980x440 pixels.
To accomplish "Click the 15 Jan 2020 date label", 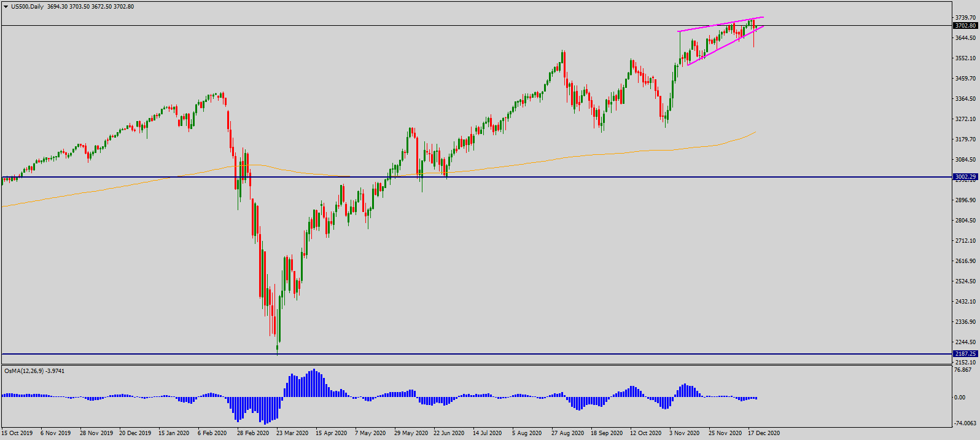I will 174,433.
